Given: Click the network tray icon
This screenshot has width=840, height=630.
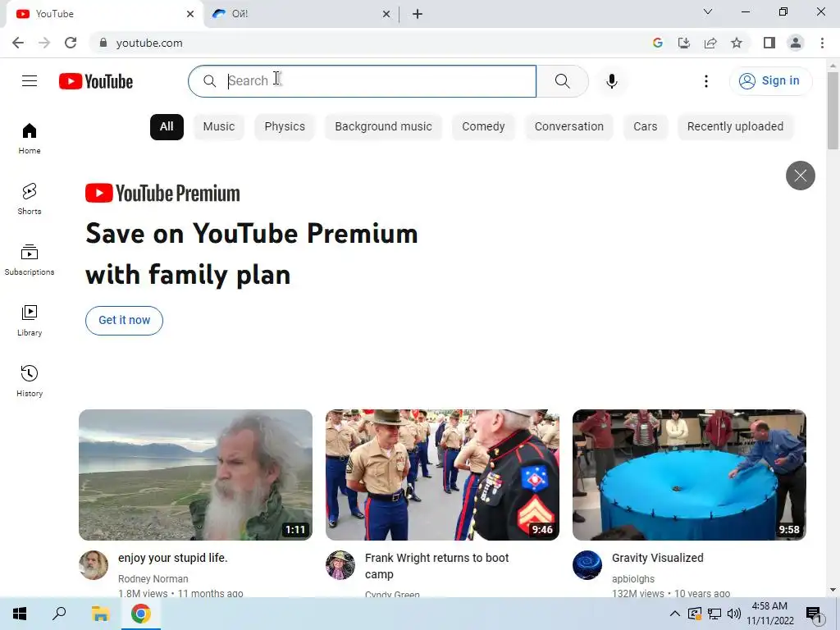Looking at the screenshot, I should 714,614.
